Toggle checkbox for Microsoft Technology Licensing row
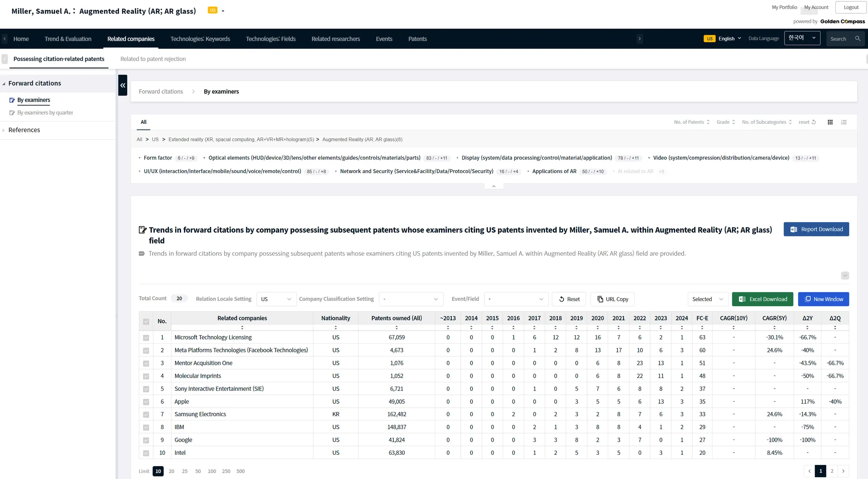The image size is (868, 479). point(146,338)
